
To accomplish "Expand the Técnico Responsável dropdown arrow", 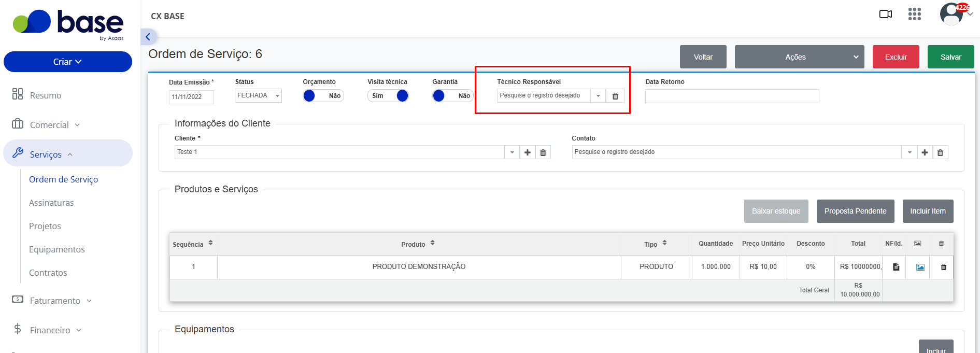I will click(x=598, y=96).
